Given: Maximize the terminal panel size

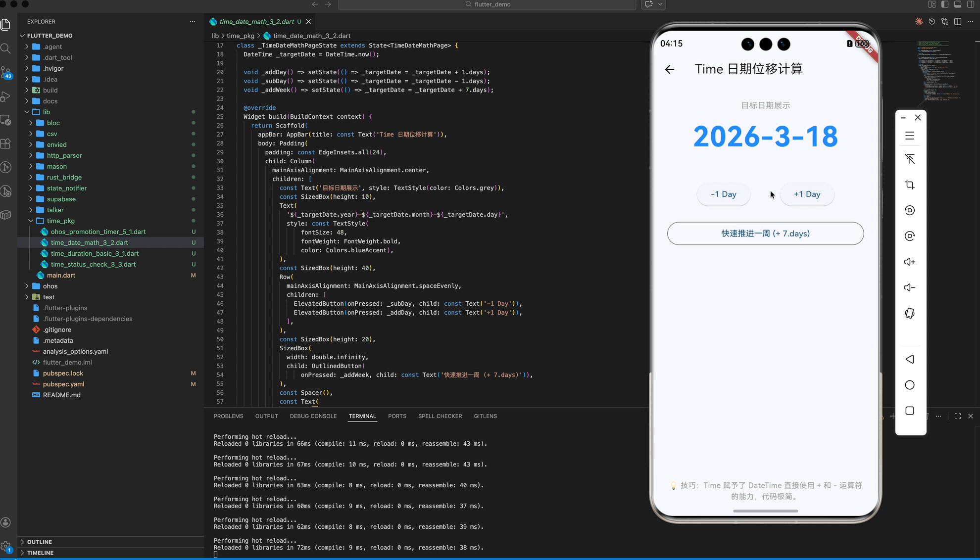Looking at the screenshot, I should [x=957, y=416].
